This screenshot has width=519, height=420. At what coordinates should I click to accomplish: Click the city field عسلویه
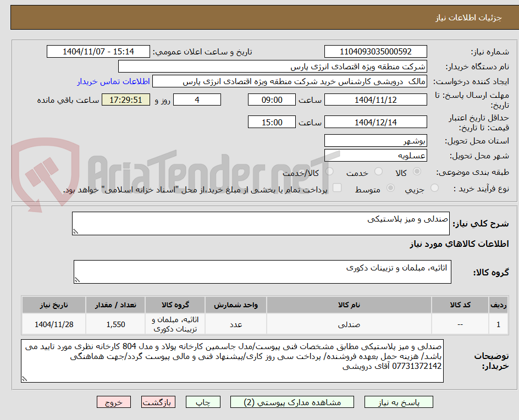pyautogui.click(x=376, y=156)
